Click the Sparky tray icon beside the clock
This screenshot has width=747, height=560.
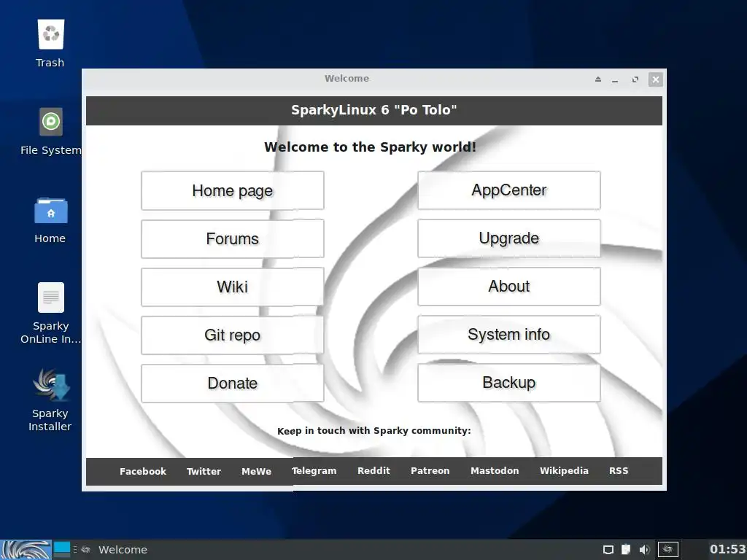coord(667,550)
